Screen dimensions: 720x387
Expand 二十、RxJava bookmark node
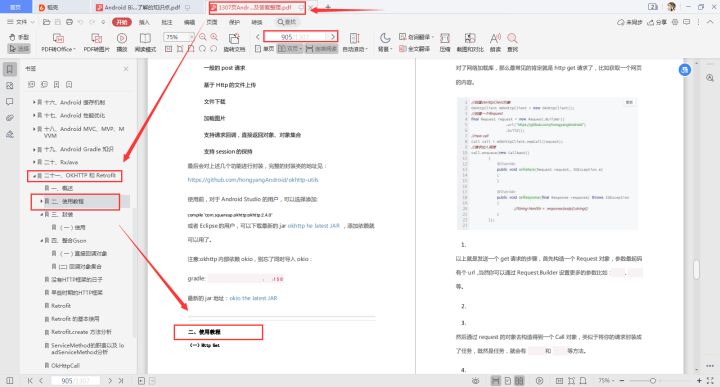pos(34,162)
